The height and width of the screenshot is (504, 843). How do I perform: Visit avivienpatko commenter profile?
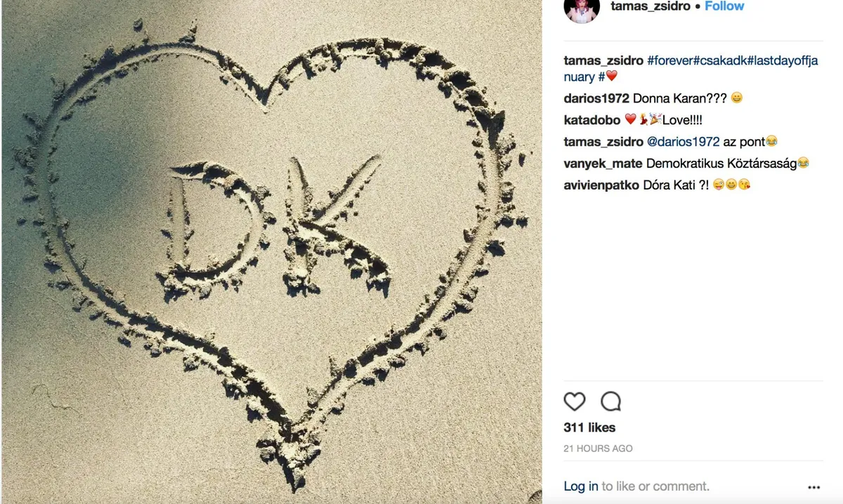click(x=602, y=185)
